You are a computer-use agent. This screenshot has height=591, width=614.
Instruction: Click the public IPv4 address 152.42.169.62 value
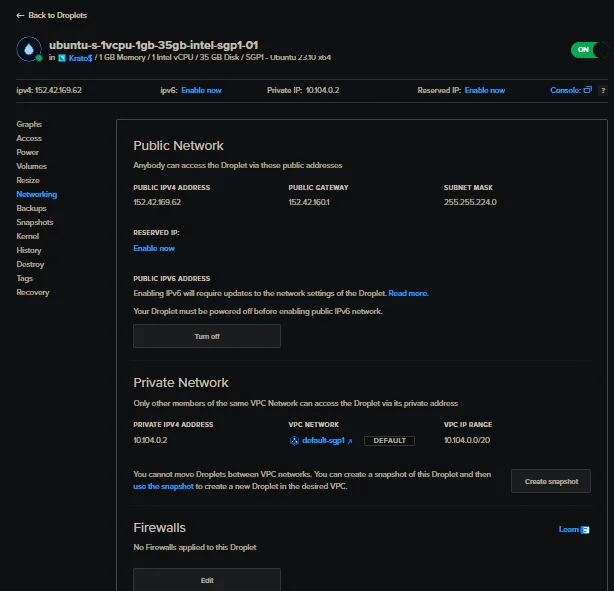157,202
